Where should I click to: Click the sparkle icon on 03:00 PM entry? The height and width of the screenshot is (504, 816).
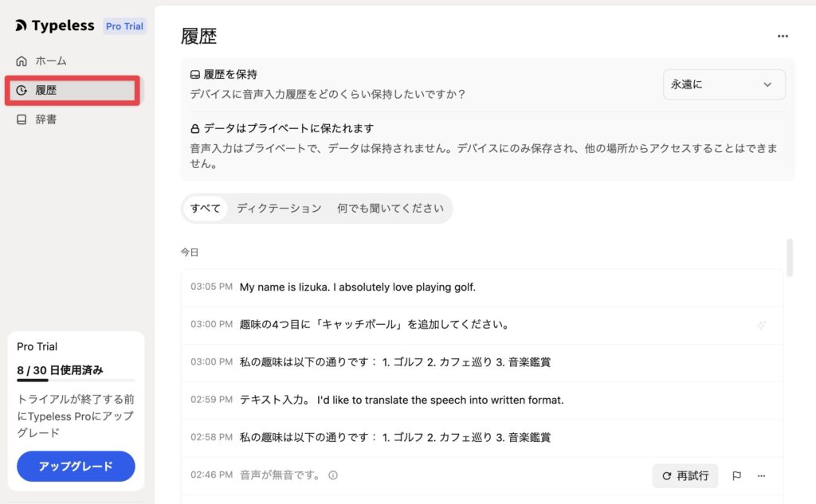(762, 325)
